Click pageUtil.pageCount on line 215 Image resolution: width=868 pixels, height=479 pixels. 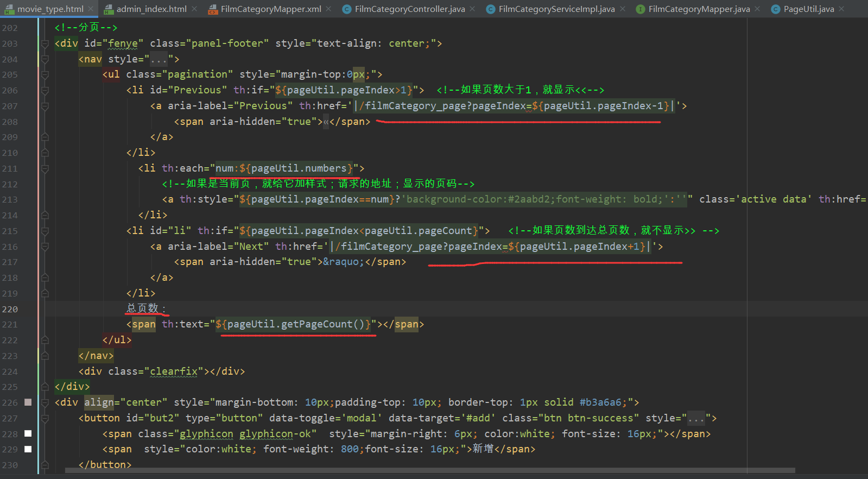[418, 231]
